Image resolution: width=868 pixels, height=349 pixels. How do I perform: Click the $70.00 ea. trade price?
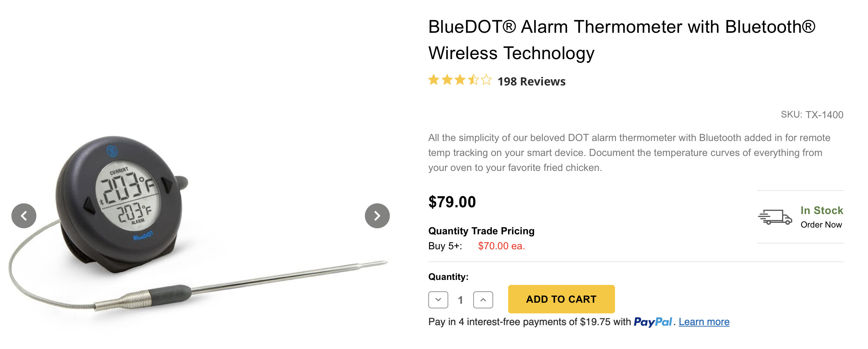point(501,246)
